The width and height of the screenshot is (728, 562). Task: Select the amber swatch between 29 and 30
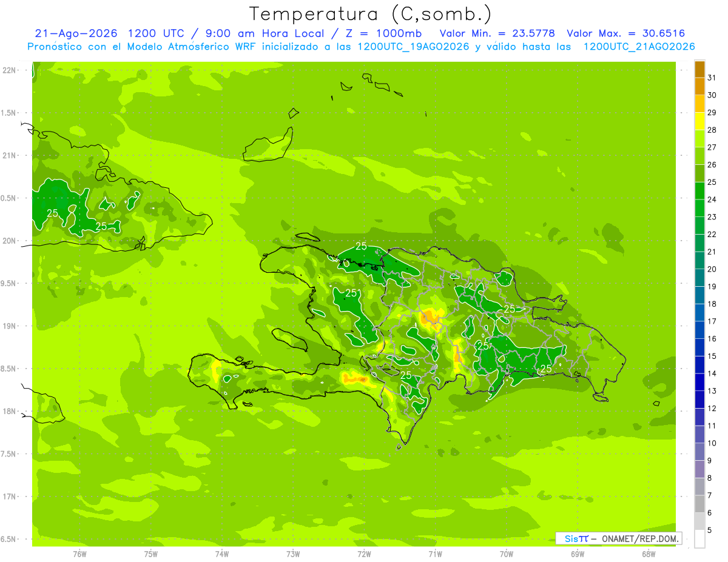pos(699,104)
